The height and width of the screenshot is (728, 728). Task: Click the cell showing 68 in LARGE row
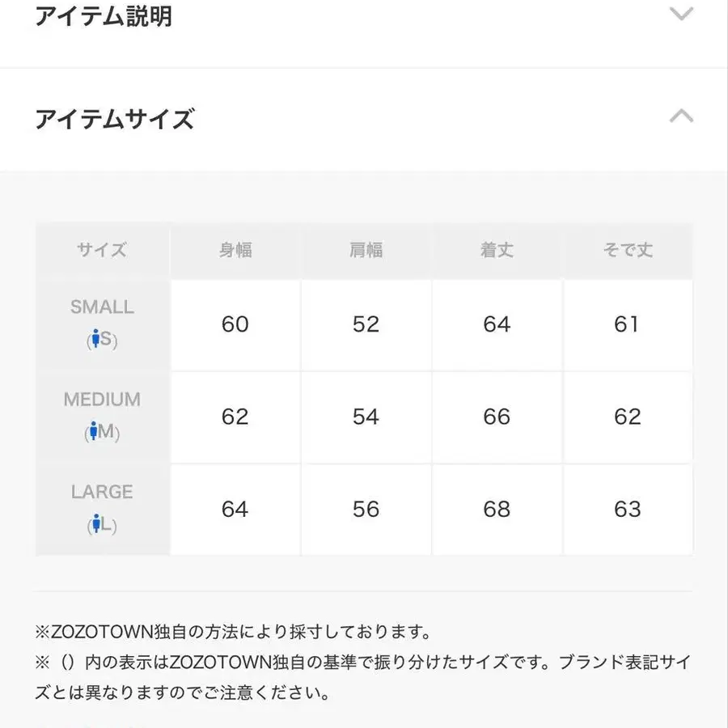[x=497, y=509]
